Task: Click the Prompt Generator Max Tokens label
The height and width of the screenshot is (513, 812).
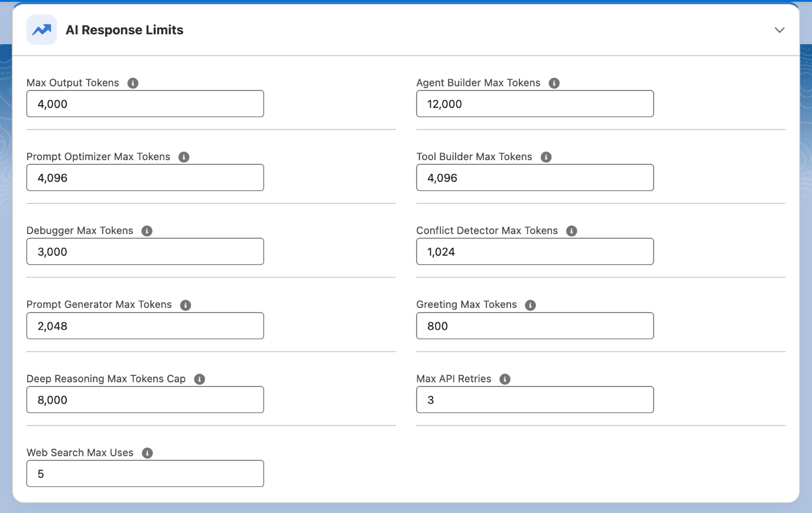Action: tap(99, 304)
